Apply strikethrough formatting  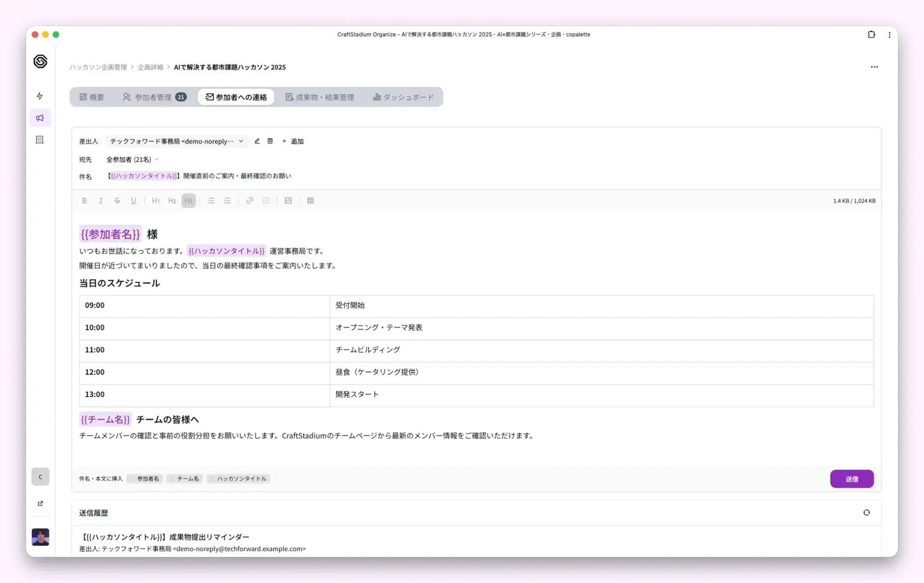[x=117, y=201]
